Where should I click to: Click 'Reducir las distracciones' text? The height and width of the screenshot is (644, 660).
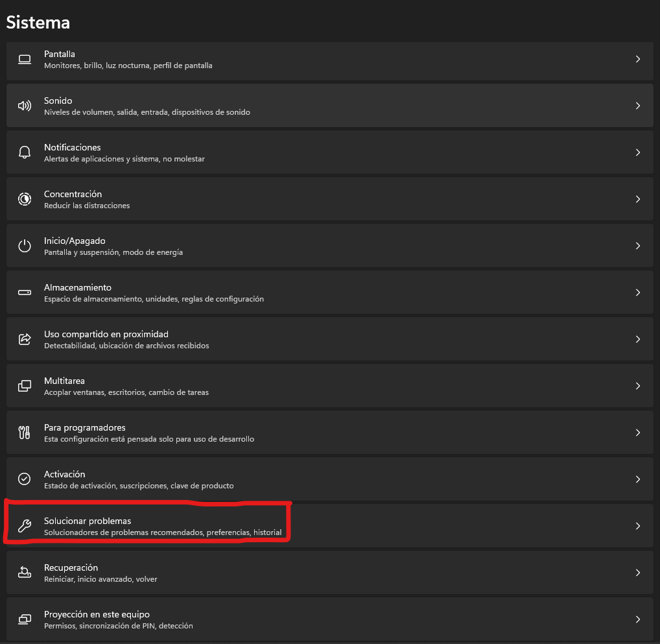pyautogui.click(x=87, y=206)
